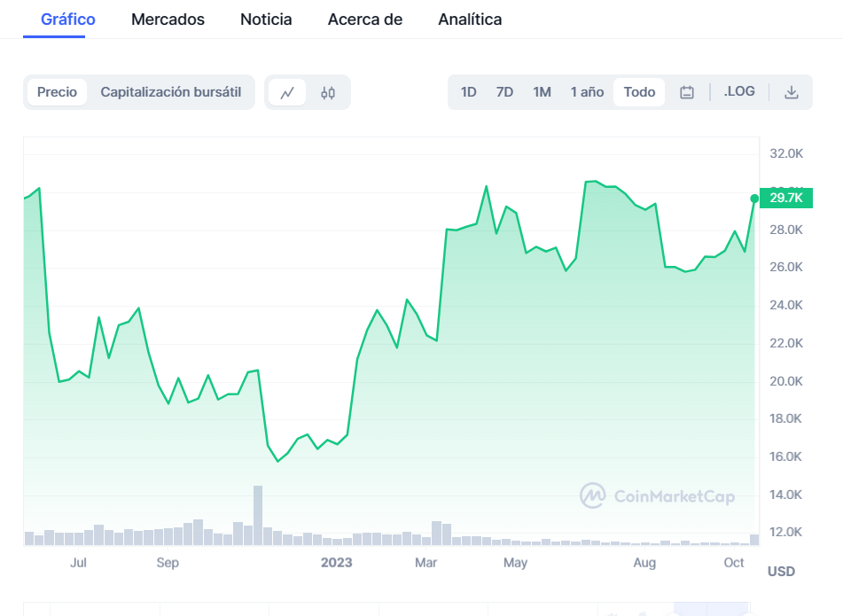This screenshot has width=843, height=616.
Task: Switch to the Mercados tab
Action: click(168, 19)
